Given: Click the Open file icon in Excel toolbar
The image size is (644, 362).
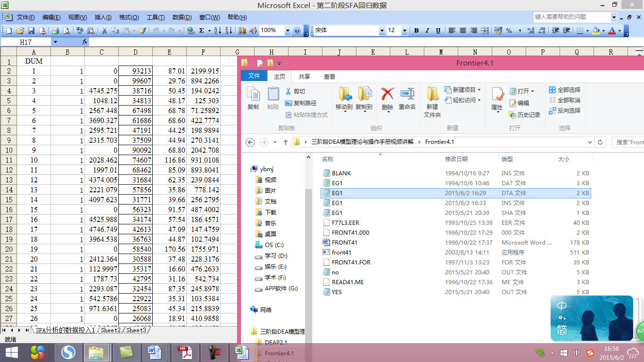Looking at the screenshot, I should click(x=20, y=31).
